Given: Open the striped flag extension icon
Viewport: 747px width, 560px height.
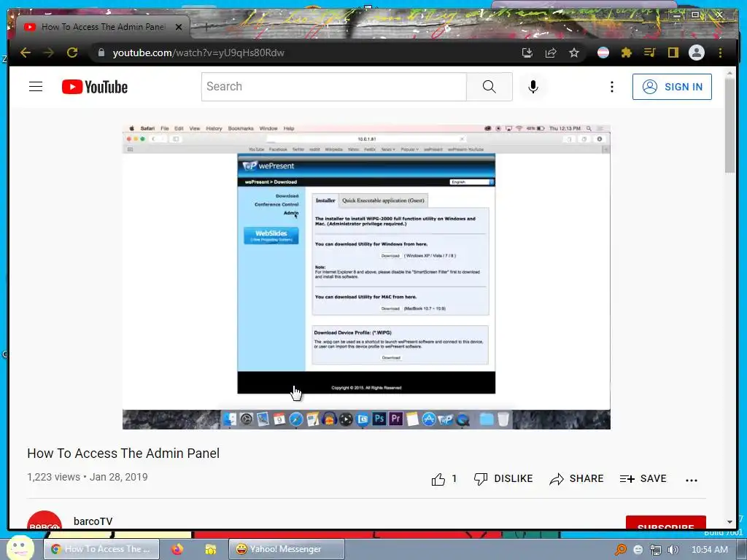Looking at the screenshot, I should [603, 52].
